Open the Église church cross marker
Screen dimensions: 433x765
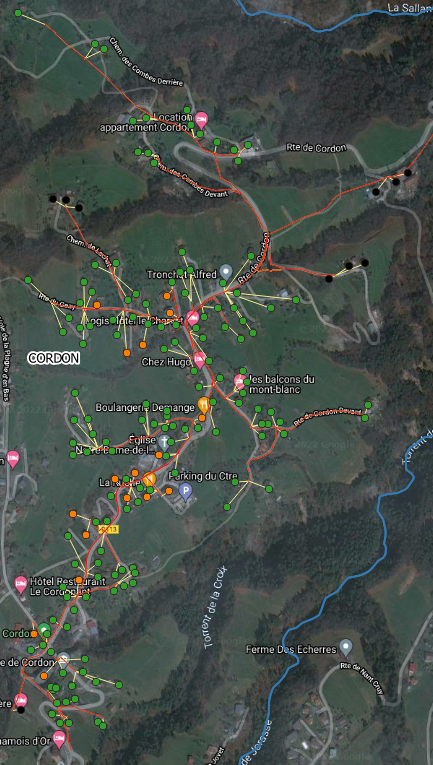tap(164, 442)
